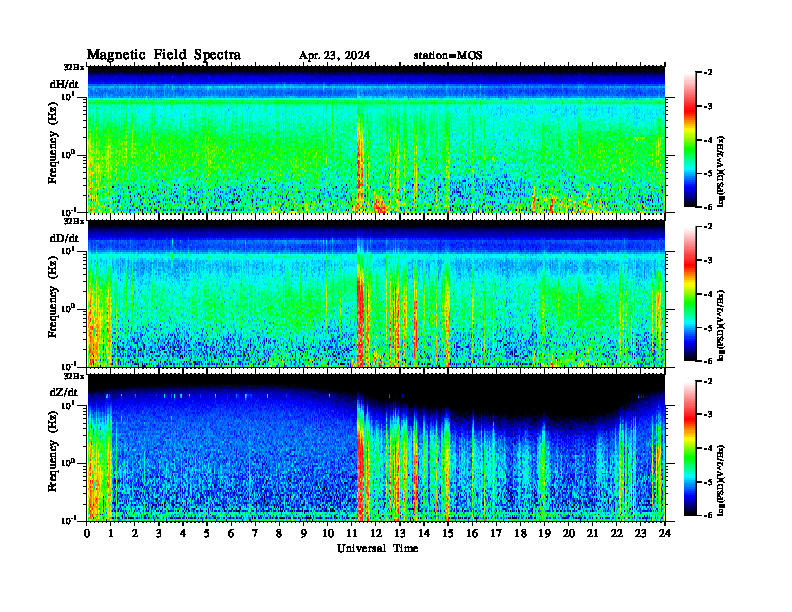Click the '17' hour tick on time axis
Screen dimensions: 792x612
(x=496, y=533)
